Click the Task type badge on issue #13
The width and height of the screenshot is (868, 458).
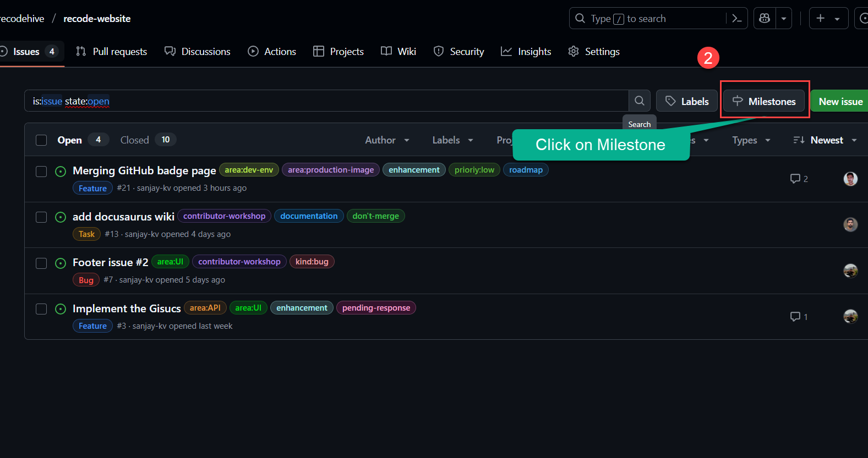point(86,234)
